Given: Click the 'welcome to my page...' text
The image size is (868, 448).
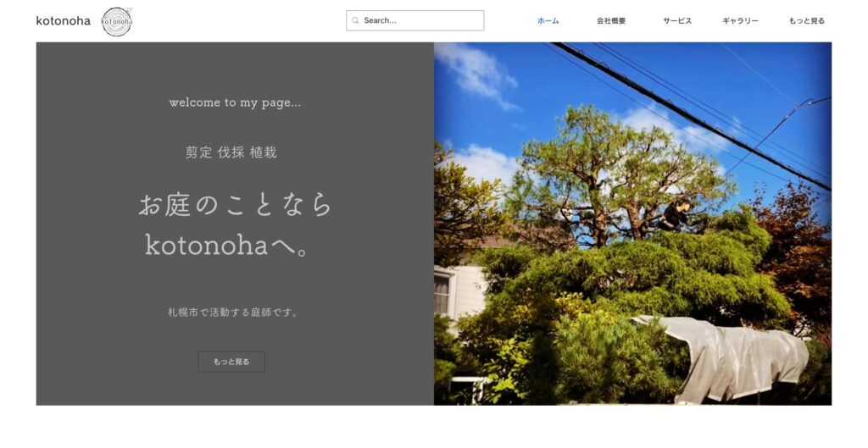Looking at the screenshot, I should coord(235,102).
